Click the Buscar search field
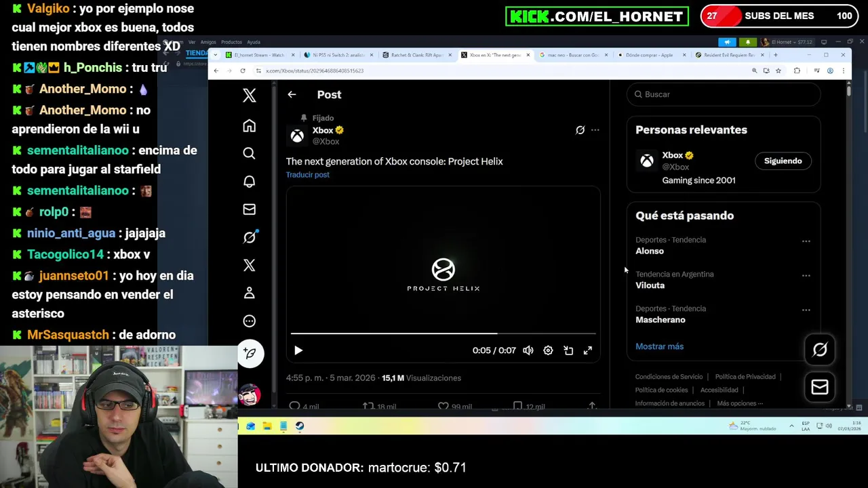This screenshot has width=868, height=488. (x=724, y=94)
